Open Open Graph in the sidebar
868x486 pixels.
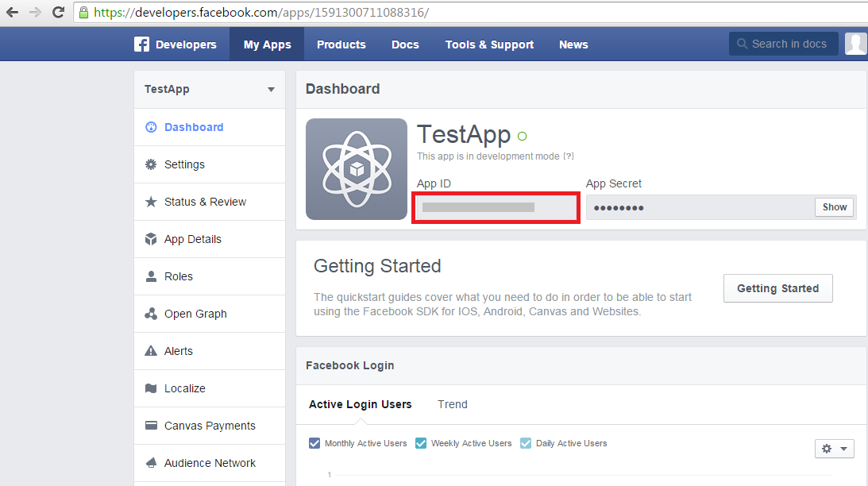click(209, 314)
